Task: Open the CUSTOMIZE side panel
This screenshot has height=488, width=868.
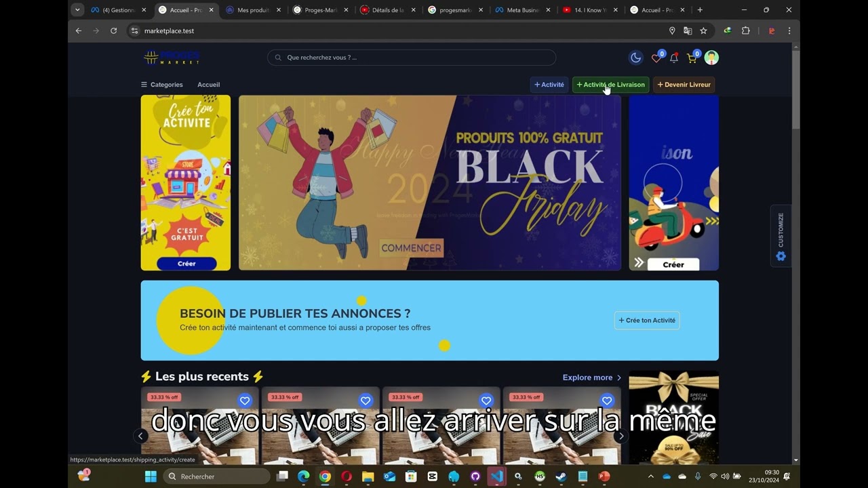Action: (781, 236)
